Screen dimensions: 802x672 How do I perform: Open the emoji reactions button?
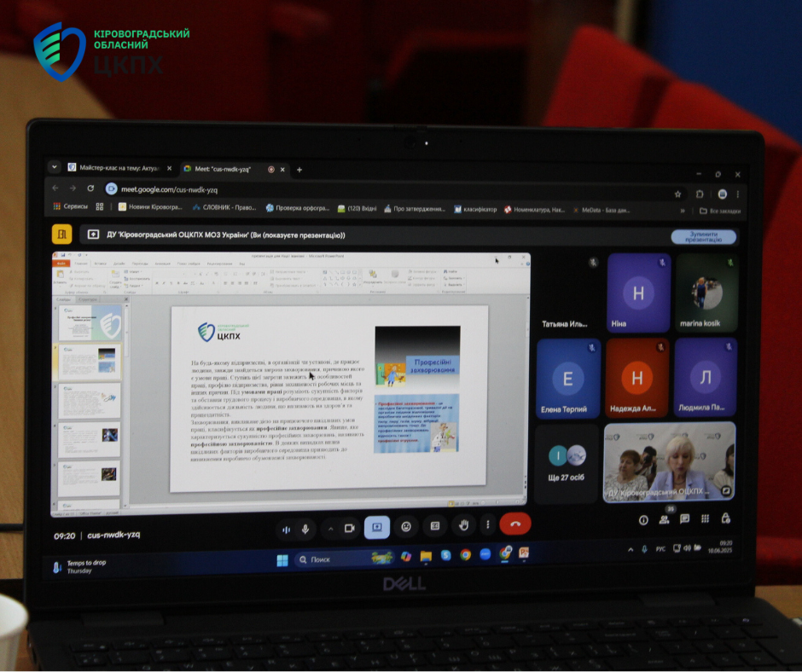point(406,527)
